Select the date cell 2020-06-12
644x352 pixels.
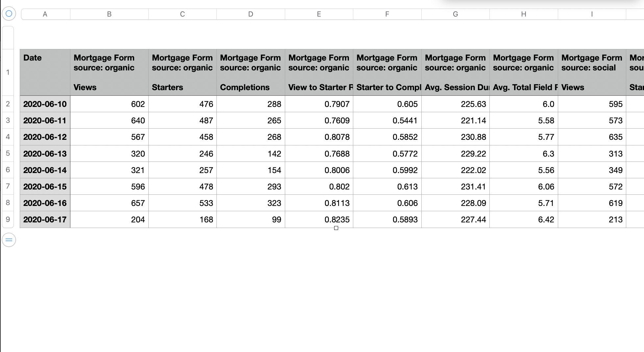coord(45,137)
